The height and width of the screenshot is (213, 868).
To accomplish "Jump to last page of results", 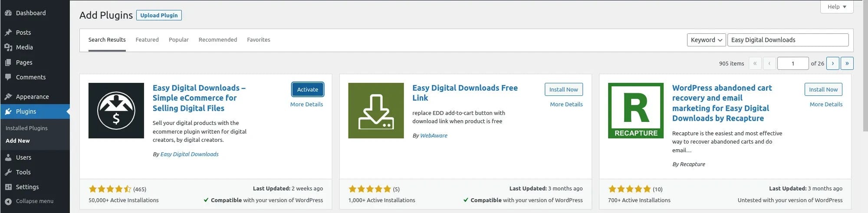I will 847,63.
